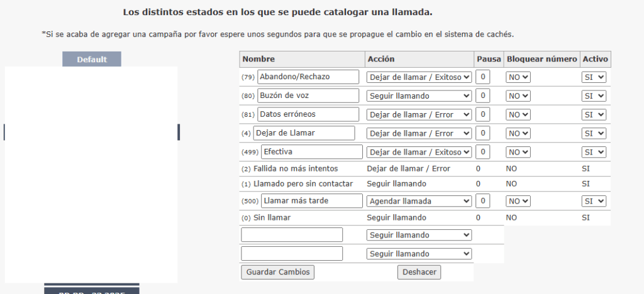The width and height of the screenshot is (644, 294).
Task: Expand Acción dropdown for Datos erróneos
Action: (419, 115)
